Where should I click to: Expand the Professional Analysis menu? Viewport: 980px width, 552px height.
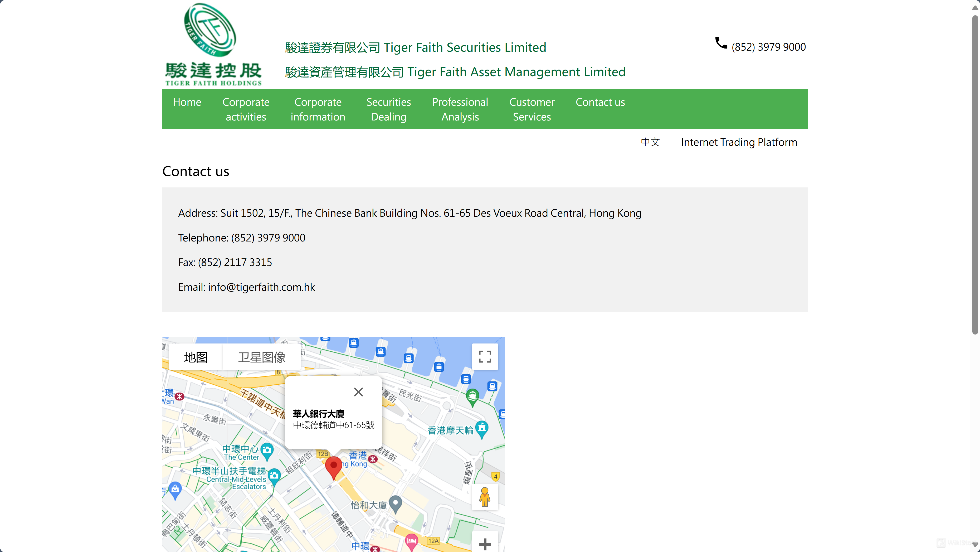(x=460, y=109)
